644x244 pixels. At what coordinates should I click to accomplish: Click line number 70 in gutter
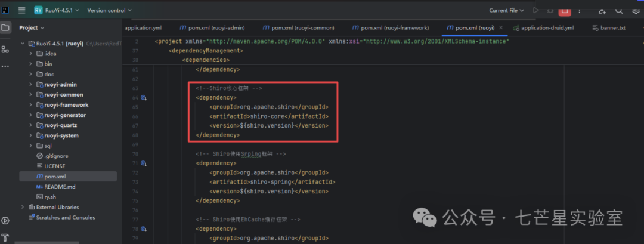click(x=135, y=154)
